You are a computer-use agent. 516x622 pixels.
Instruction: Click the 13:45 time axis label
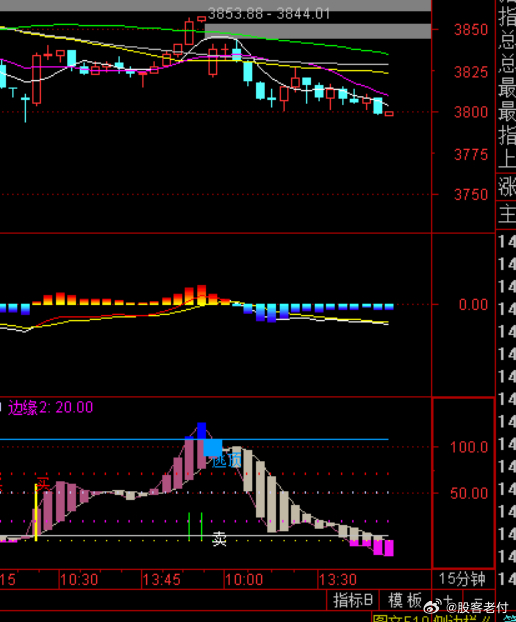(x=161, y=580)
